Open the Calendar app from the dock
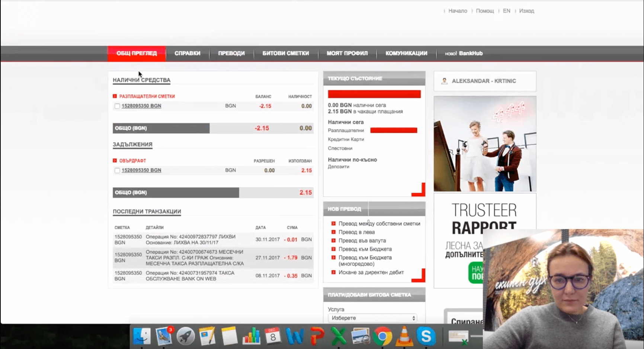This screenshot has width=644, height=349. point(273,336)
